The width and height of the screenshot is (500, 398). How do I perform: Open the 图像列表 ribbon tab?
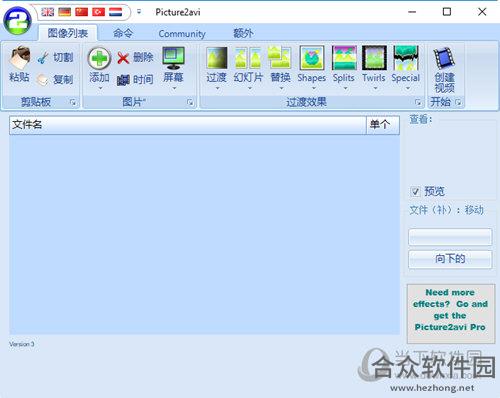(68, 33)
